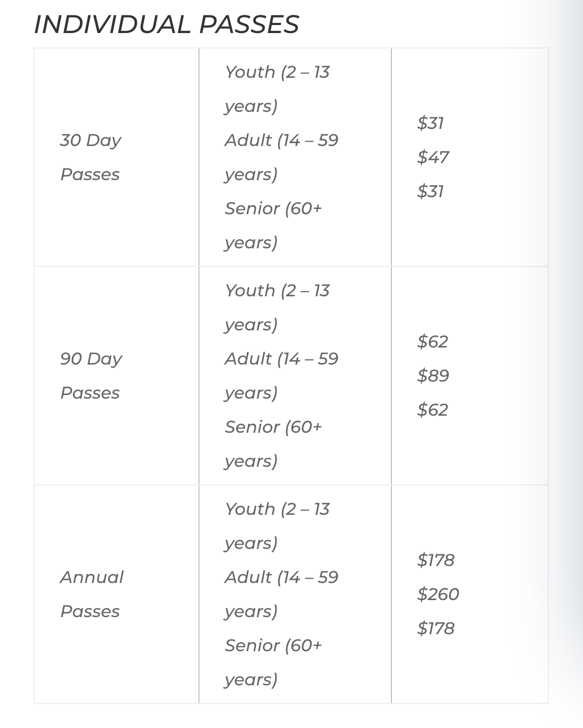Click Adult (14 – 59 years) under 30 Day
Screen dimensions: 583x728
point(281,157)
